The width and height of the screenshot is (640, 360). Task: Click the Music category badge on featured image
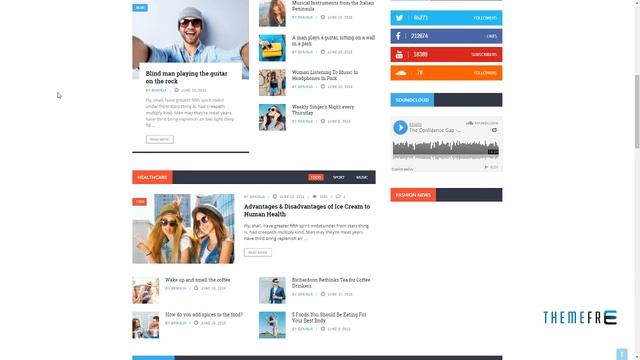point(140,8)
